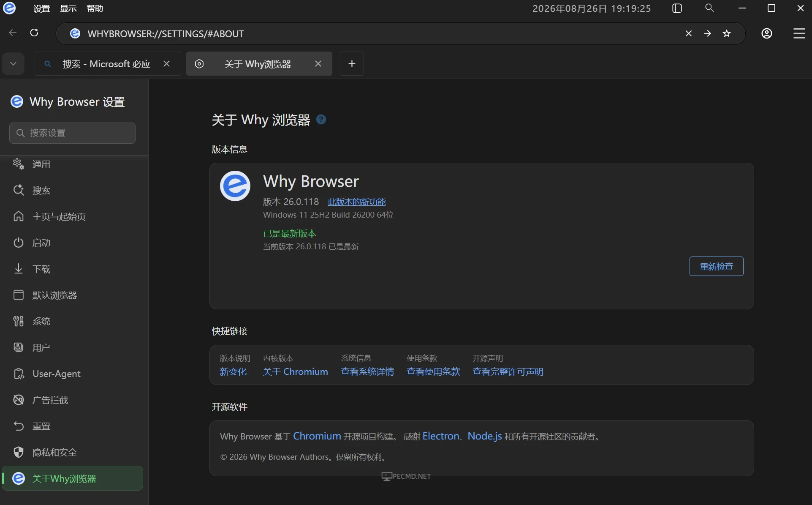Click the blue help question mark icon

[321, 120]
